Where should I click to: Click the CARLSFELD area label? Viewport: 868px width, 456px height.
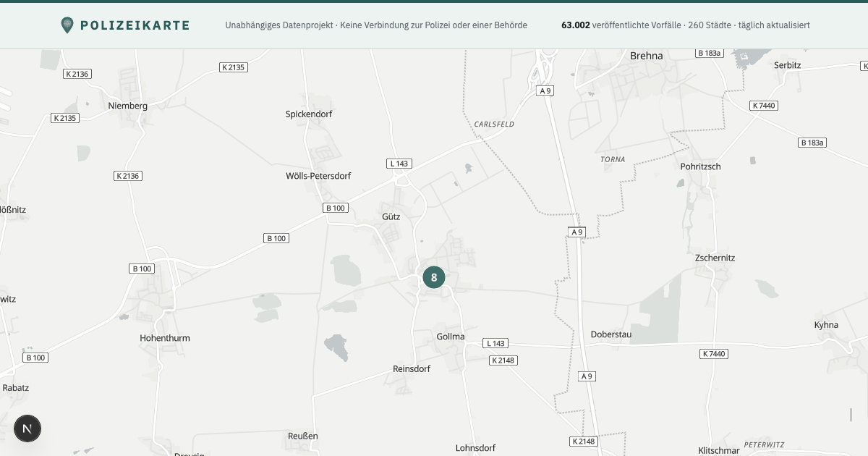(494, 124)
